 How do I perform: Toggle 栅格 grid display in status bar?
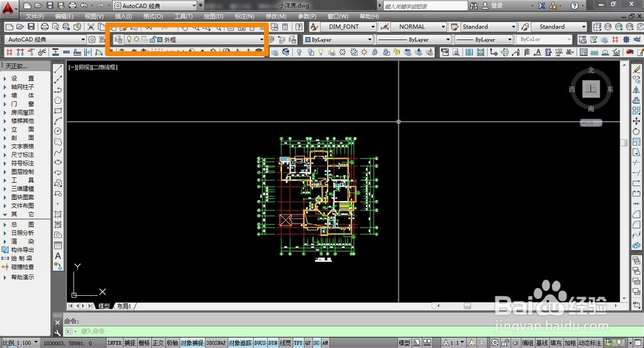(x=144, y=343)
